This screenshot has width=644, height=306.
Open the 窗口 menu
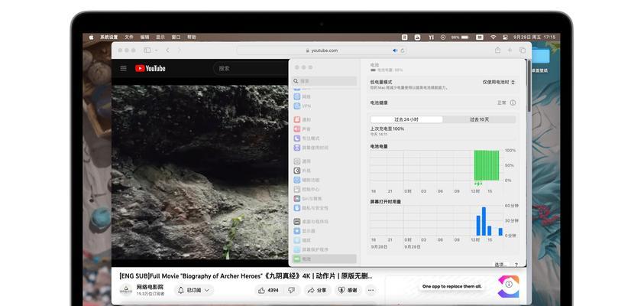(176, 37)
